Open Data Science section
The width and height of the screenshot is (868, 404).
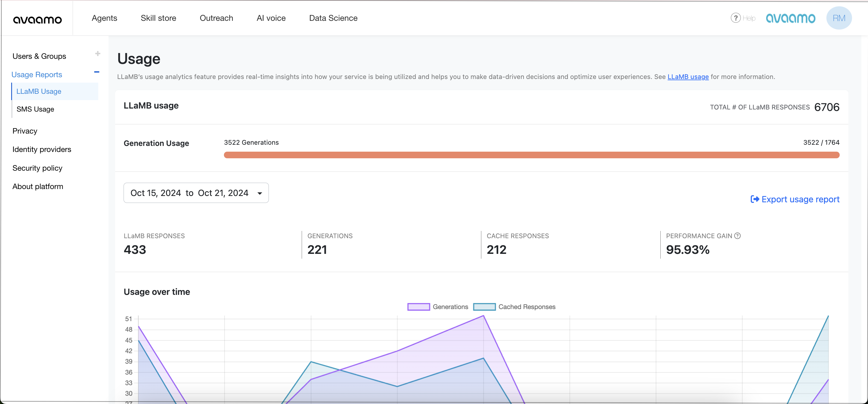[x=333, y=18]
